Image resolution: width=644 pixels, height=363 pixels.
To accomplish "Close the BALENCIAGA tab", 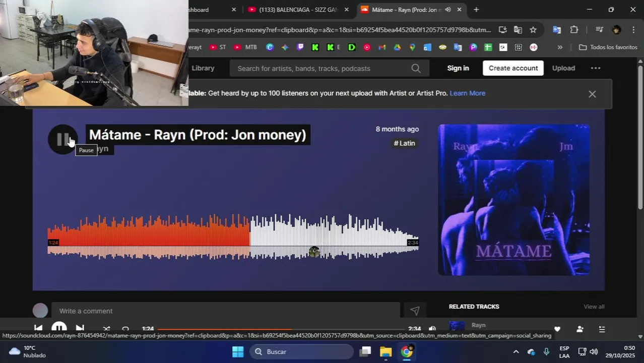I will click(346, 10).
